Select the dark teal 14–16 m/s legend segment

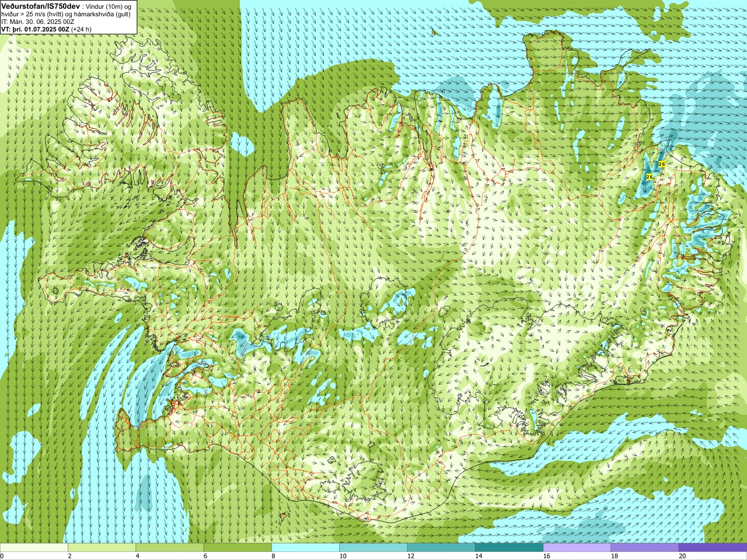tap(509, 548)
